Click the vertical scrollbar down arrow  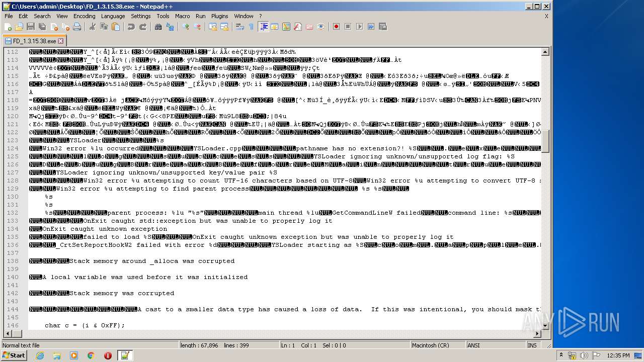(545, 326)
